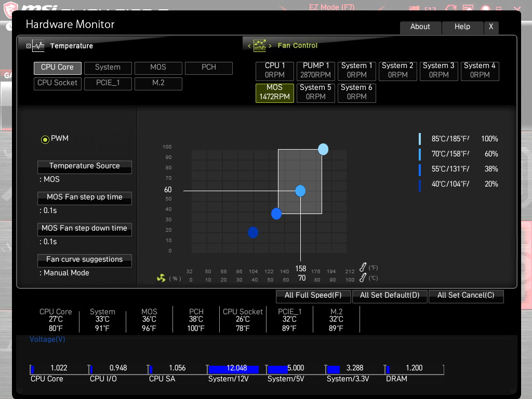The height and width of the screenshot is (399, 532).
Task: Click the Temperature graph icon
Action: (x=38, y=46)
